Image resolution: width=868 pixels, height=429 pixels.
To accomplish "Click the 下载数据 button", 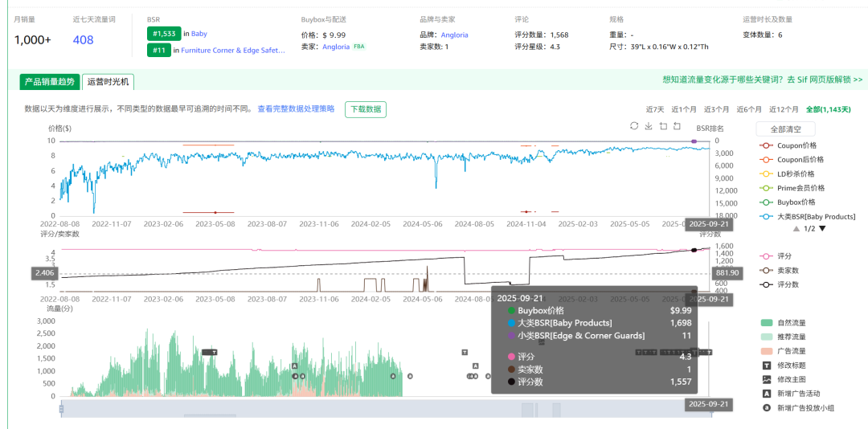I will [366, 109].
